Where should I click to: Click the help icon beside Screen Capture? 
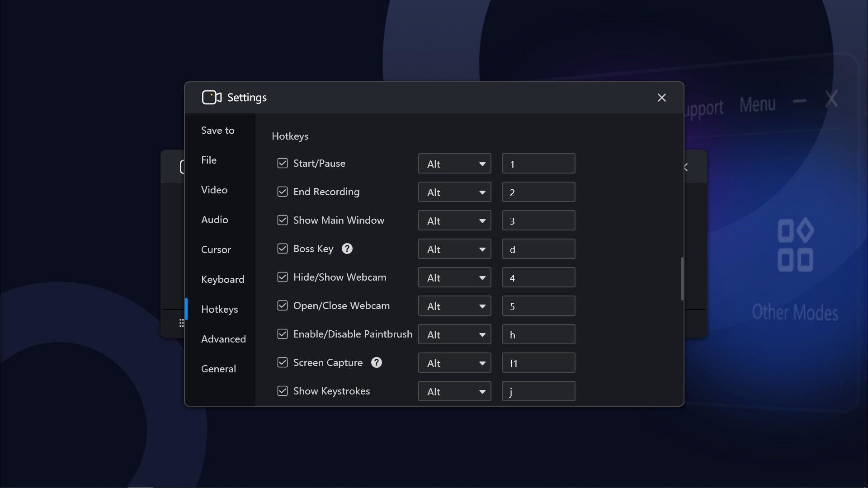tap(376, 362)
